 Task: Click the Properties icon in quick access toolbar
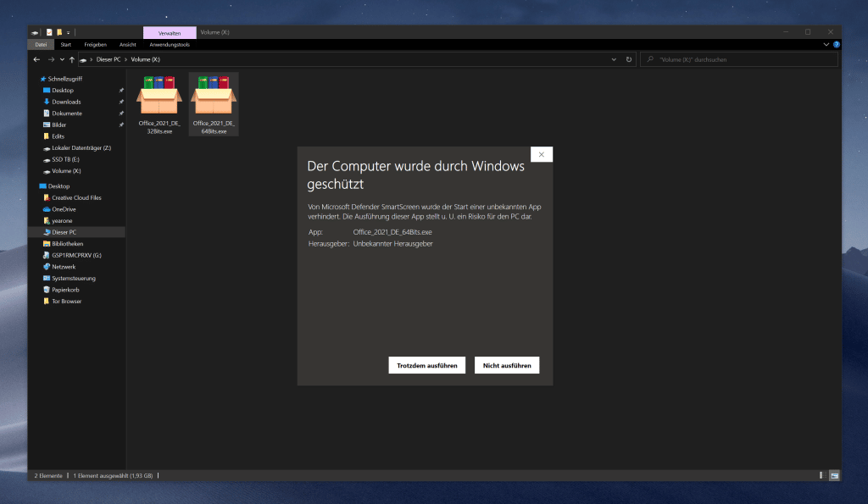pos(49,32)
